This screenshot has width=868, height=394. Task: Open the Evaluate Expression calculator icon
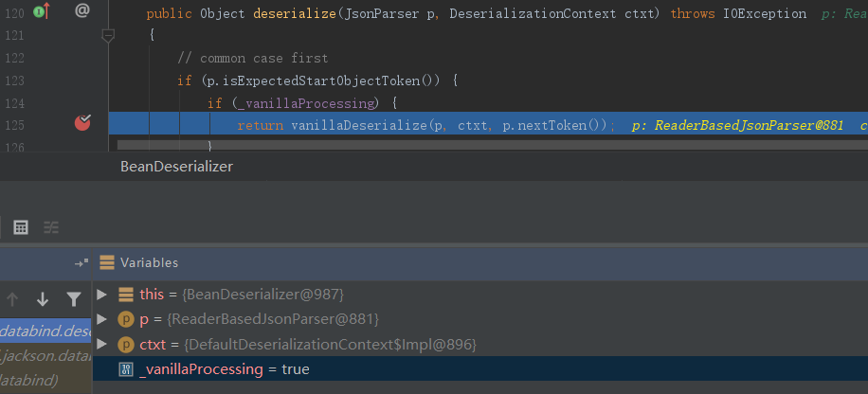[21, 227]
